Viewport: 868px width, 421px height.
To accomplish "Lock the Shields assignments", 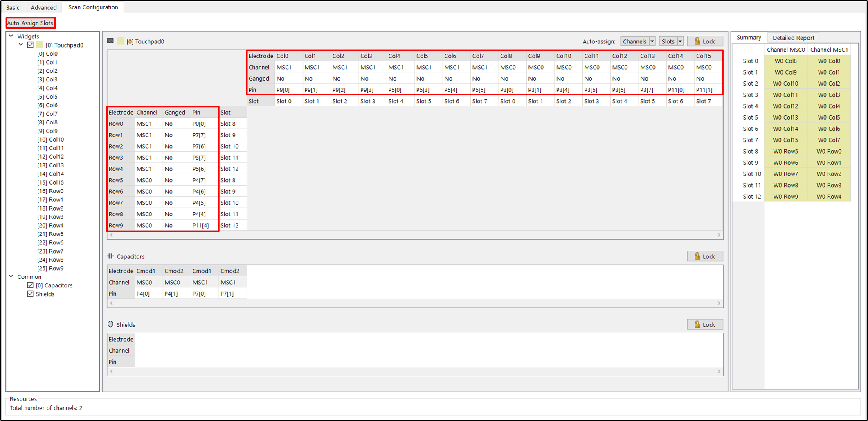I will click(x=705, y=324).
